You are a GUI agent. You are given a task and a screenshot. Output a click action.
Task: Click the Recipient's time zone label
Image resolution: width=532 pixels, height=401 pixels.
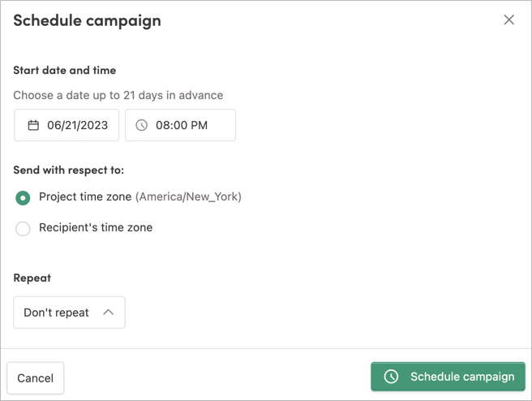pyautogui.click(x=96, y=227)
